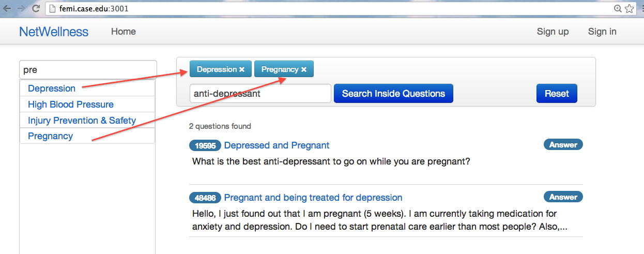Remove the Depression tag filter
644x254 pixels.
pyautogui.click(x=242, y=69)
